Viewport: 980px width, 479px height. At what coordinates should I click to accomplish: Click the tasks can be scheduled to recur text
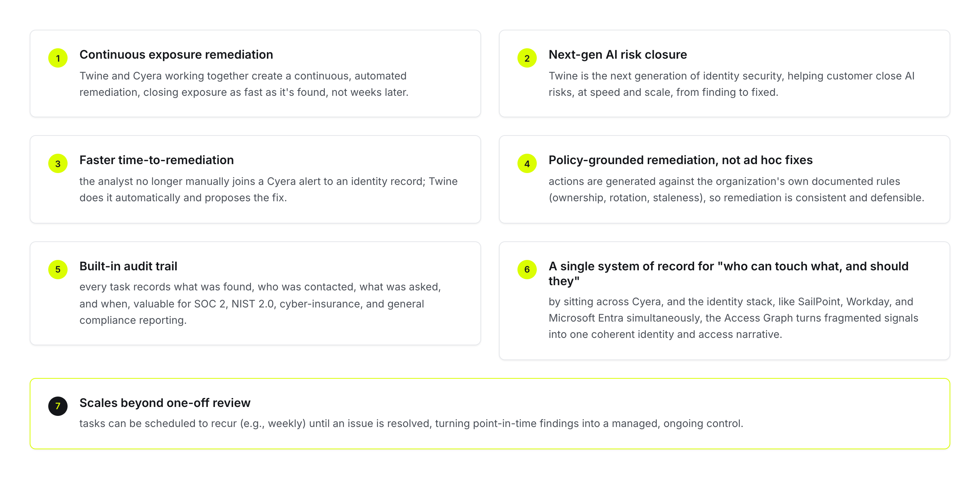(411, 423)
